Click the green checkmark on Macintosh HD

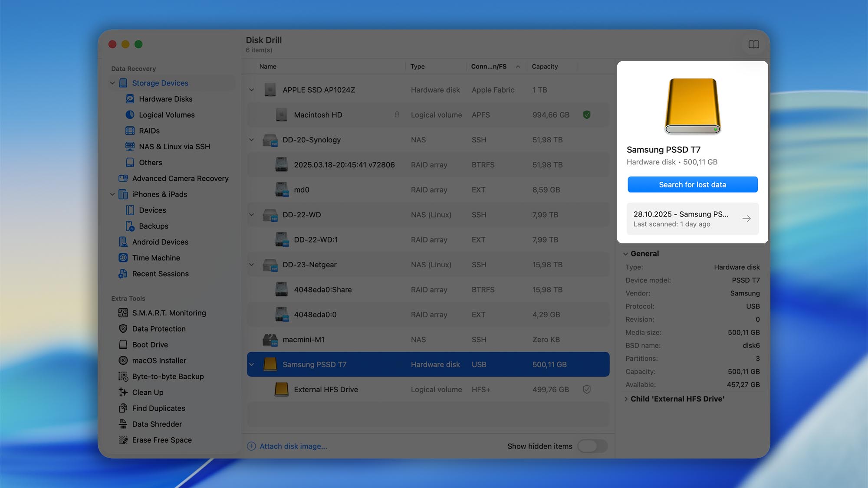[x=586, y=115]
